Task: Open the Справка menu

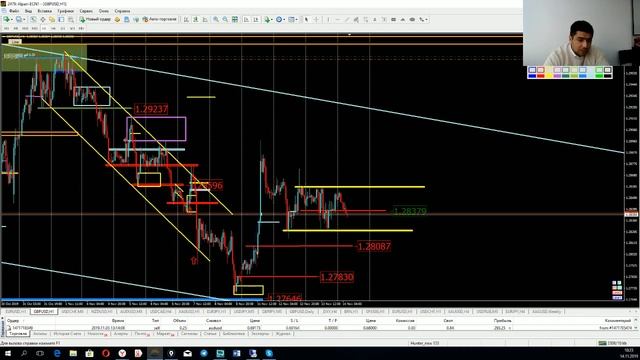Action: pyautogui.click(x=122, y=11)
